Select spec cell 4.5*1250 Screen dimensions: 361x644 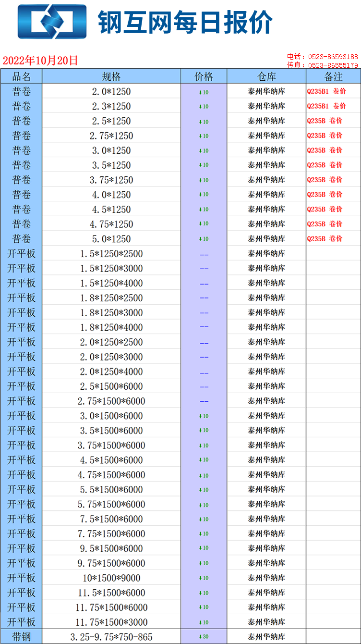111,210
